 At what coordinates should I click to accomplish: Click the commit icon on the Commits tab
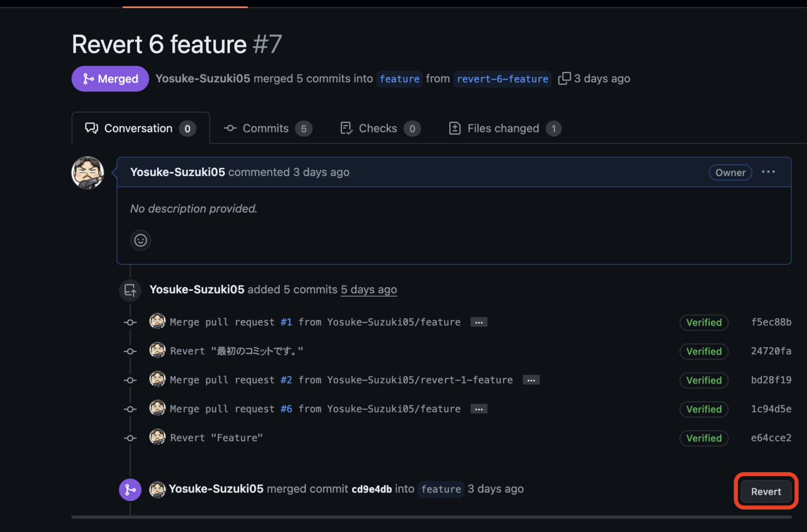(x=230, y=128)
